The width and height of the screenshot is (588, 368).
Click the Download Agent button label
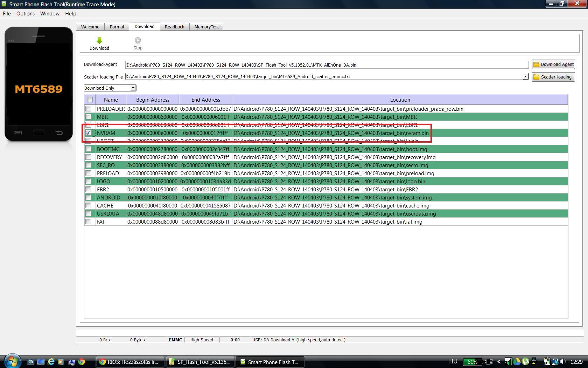(x=557, y=64)
